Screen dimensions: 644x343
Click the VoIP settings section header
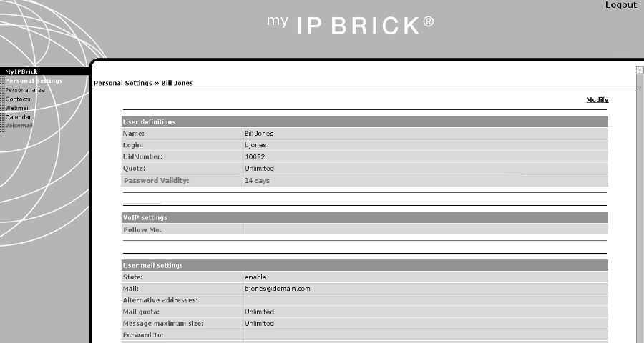365,217
